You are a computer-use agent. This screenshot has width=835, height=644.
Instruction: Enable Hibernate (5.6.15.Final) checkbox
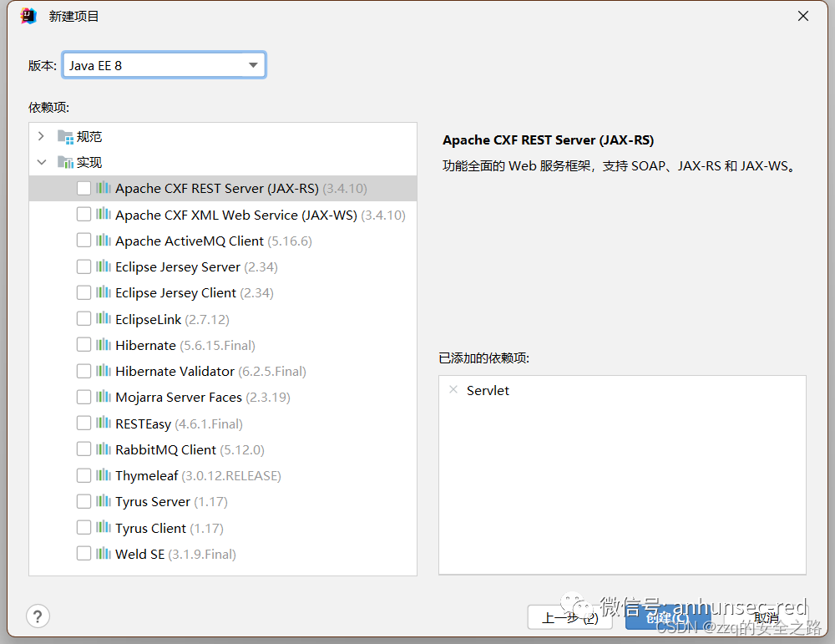click(83, 345)
